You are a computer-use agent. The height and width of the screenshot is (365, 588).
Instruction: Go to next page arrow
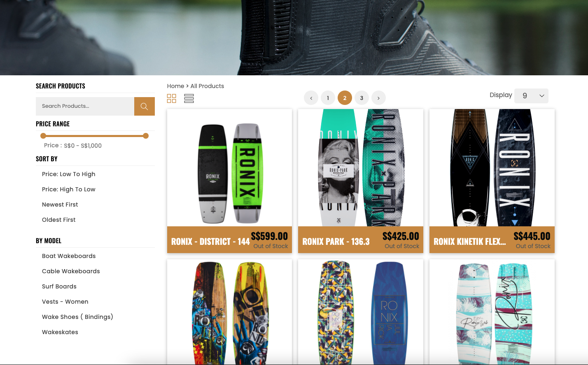pyautogui.click(x=378, y=98)
